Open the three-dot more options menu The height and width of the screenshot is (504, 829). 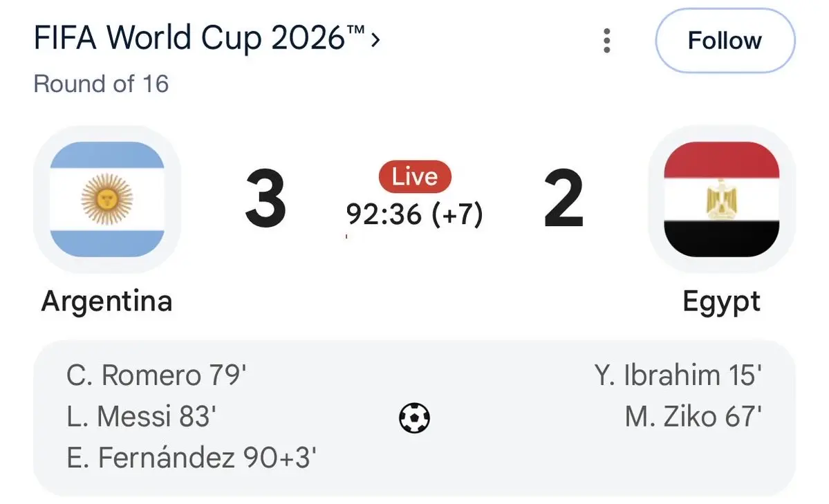click(x=606, y=41)
